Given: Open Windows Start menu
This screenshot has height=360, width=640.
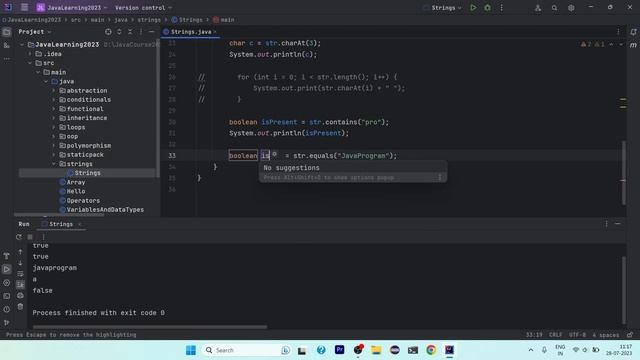Looking at the screenshot, I should point(191,350).
